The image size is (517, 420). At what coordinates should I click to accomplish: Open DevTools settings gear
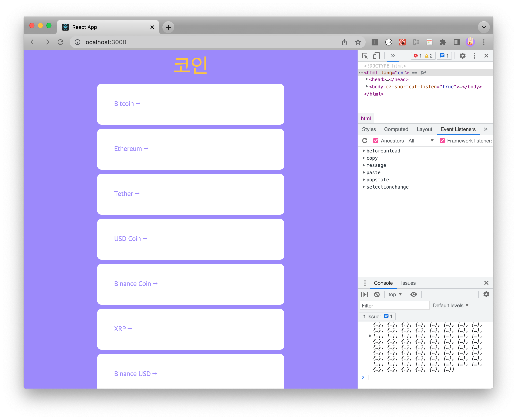(x=462, y=56)
